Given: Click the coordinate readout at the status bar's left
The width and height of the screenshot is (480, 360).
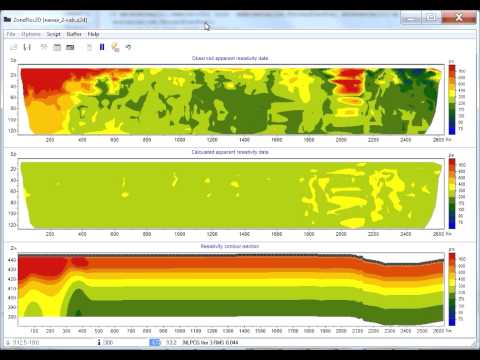Looking at the screenshot, I should click(25, 342).
